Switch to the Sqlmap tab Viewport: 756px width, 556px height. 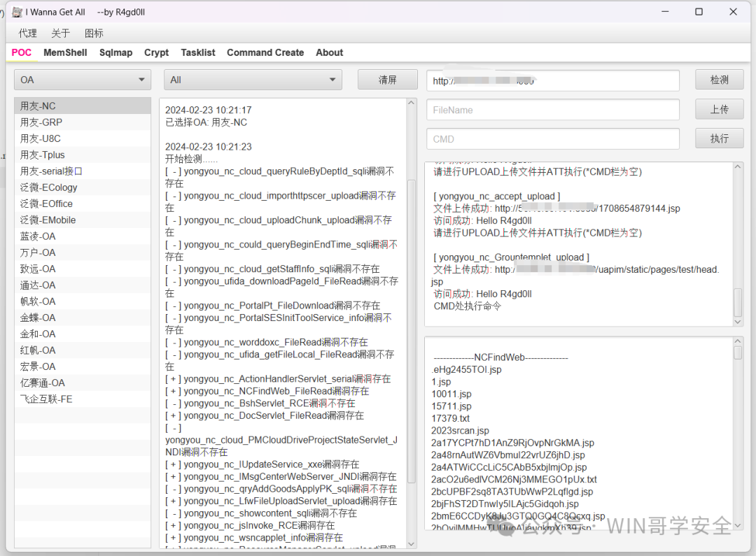click(115, 52)
